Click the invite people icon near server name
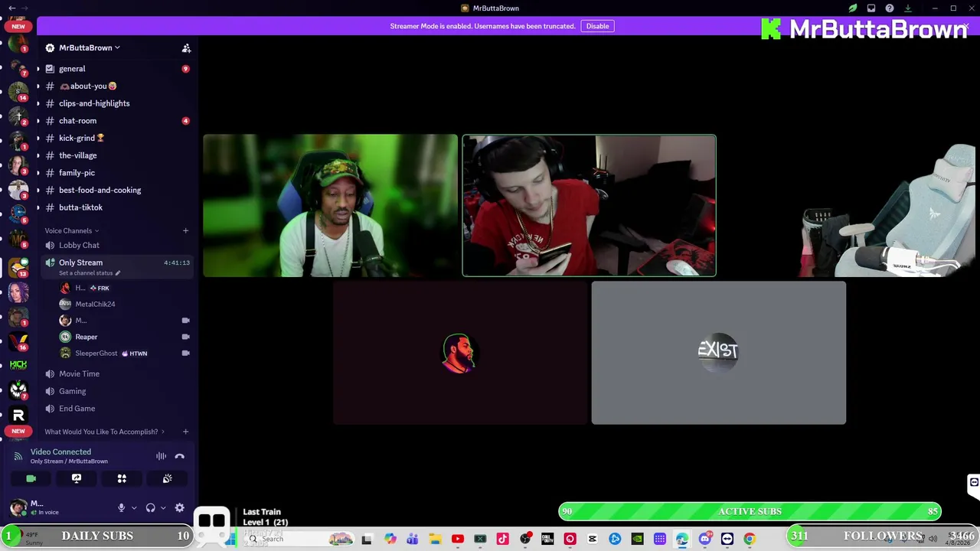Image resolution: width=980 pixels, height=551 pixels. coord(186,48)
